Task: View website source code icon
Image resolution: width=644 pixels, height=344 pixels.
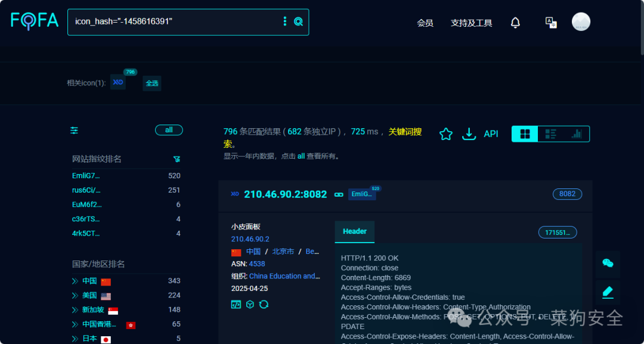Action: 236,304
